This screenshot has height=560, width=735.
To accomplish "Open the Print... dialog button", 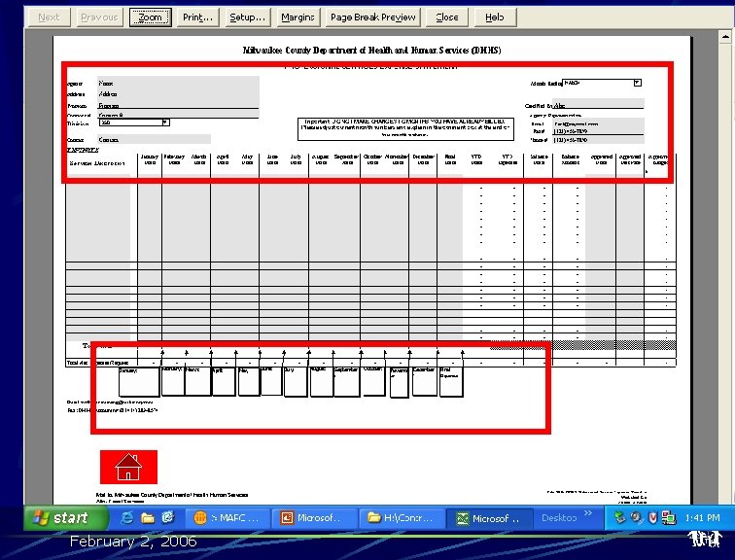I will click(197, 17).
